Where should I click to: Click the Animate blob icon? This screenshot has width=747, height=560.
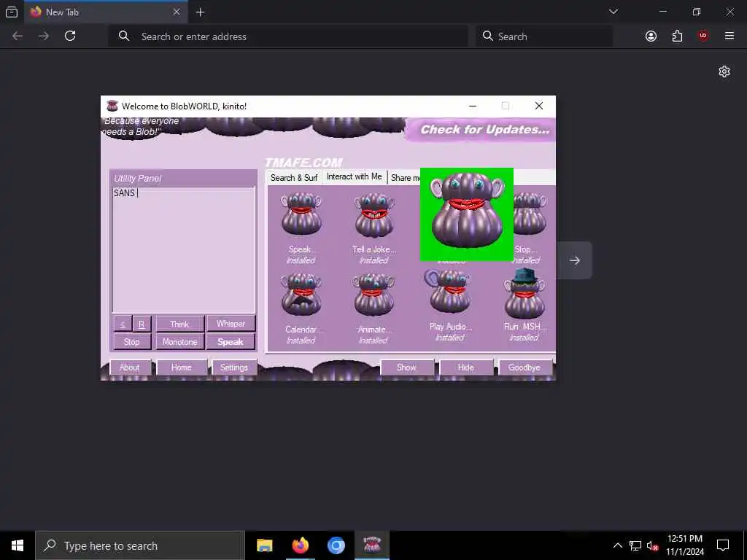click(x=374, y=295)
